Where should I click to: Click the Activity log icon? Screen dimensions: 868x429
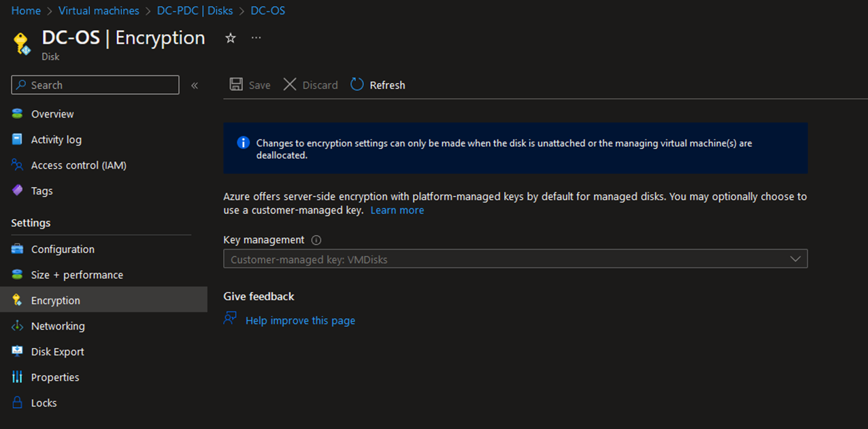click(17, 139)
